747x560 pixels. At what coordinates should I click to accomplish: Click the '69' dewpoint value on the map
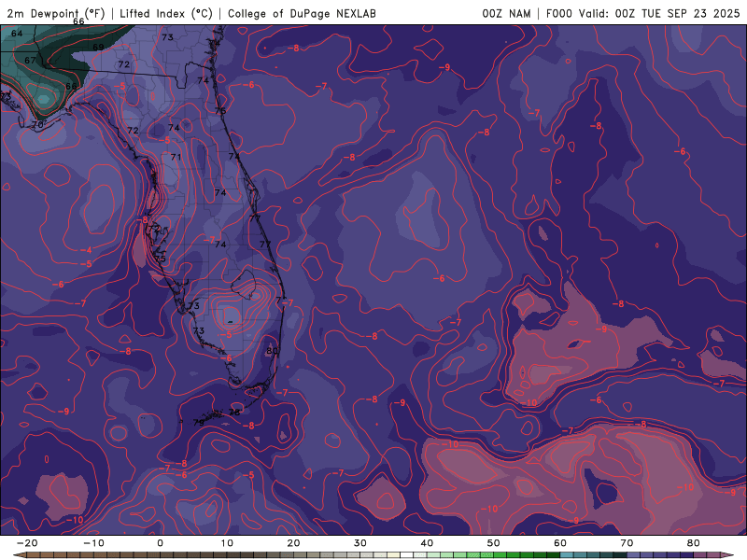pos(98,48)
